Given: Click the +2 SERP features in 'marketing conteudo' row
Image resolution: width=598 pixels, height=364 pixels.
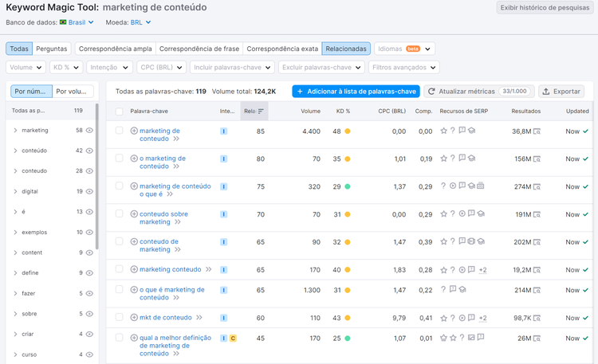Looking at the screenshot, I should click(483, 270).
